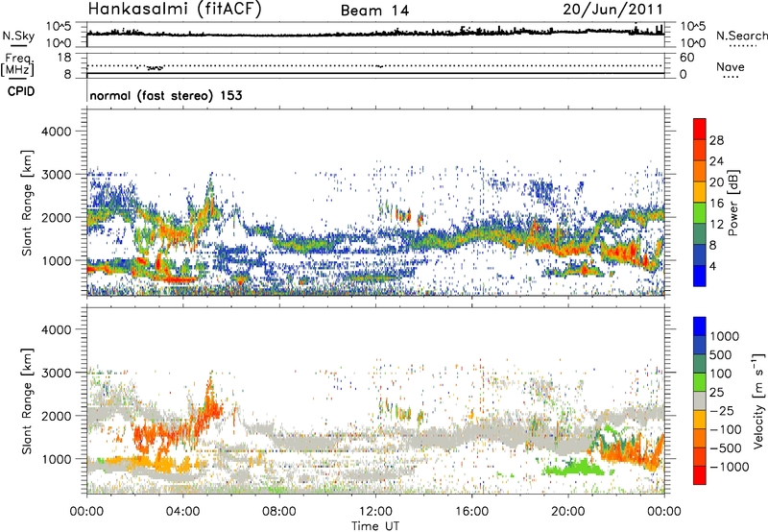Click the light green segment of Power colorbar
768x532 pixels.
tap(700, 213)
